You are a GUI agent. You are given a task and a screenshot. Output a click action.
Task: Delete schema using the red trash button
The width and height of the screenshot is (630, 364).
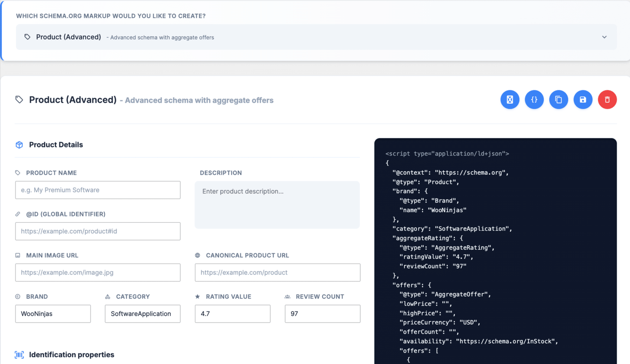pyautogui.click(x=608, y=100)
